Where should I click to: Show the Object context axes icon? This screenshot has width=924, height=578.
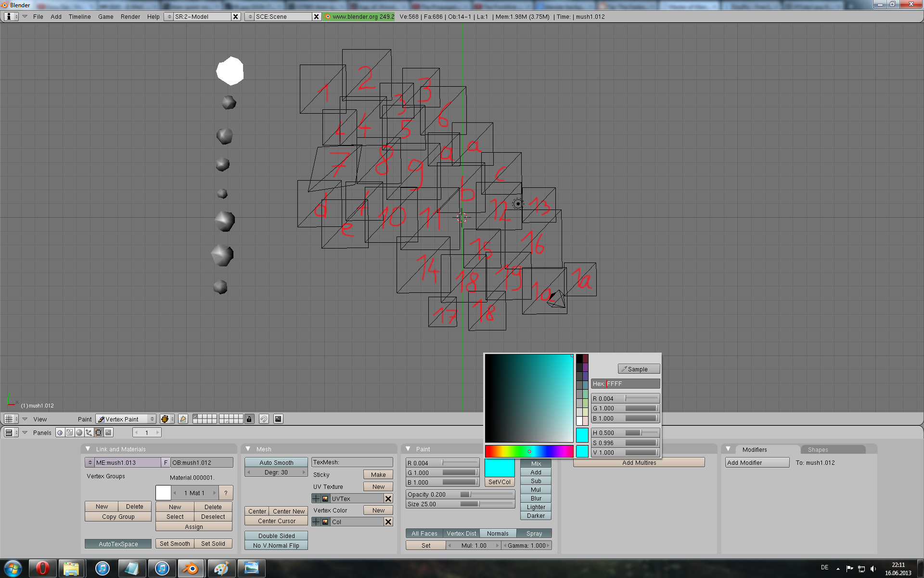[89, 433]
